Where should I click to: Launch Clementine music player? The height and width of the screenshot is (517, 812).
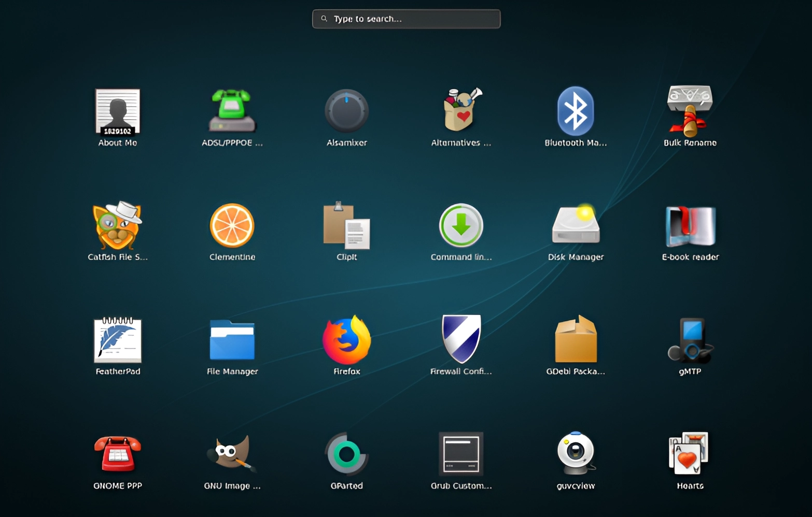(x=232, y=225)
